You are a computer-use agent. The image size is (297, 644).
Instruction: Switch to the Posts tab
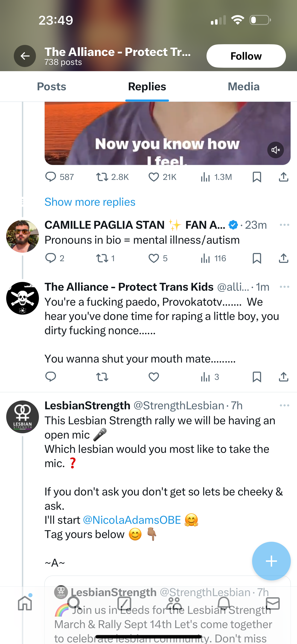tap(52, 87)
